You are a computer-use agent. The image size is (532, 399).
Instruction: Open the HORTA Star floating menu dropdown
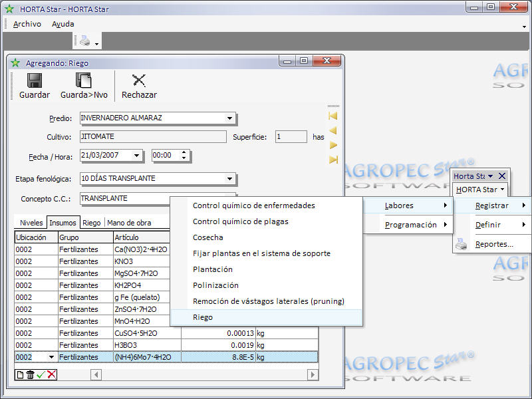[x=479, y=190]
